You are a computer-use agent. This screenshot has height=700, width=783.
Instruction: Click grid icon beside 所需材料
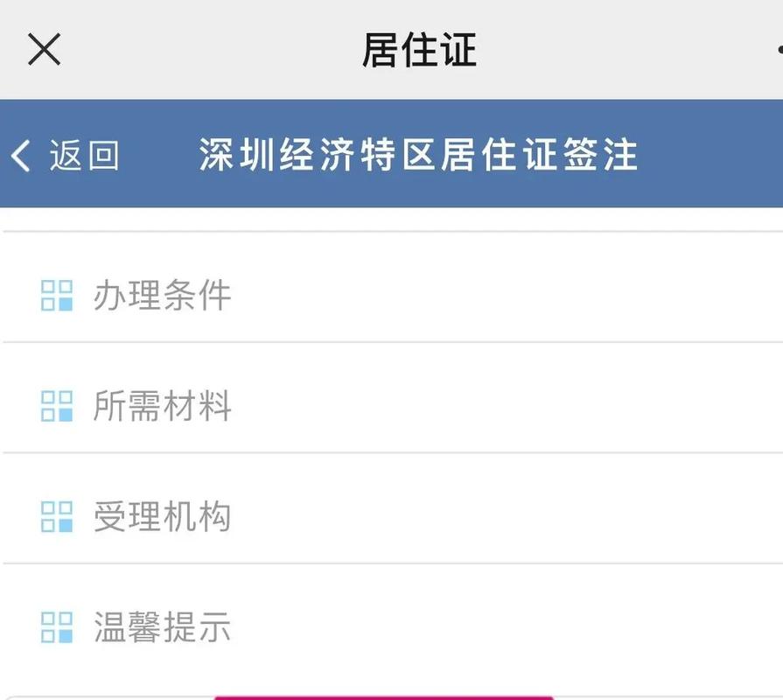click(x=57, y=406)
